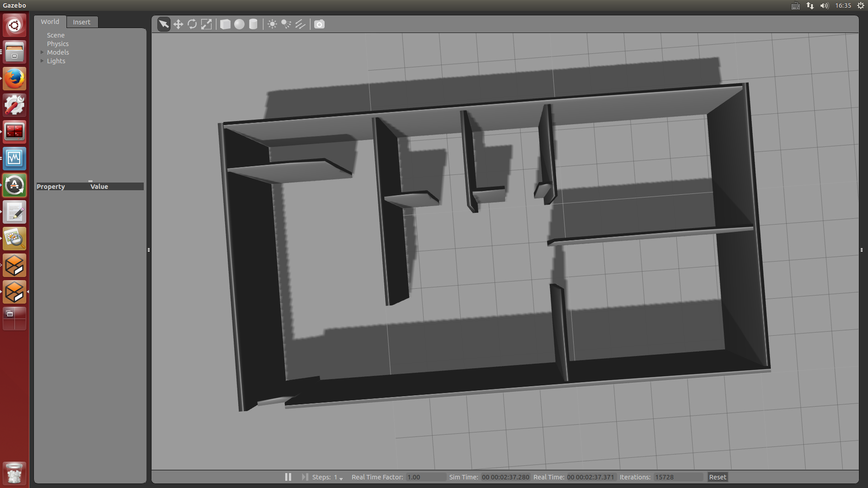Open the clock showing 16:35
Screen dimensions: 868x488
843,5
